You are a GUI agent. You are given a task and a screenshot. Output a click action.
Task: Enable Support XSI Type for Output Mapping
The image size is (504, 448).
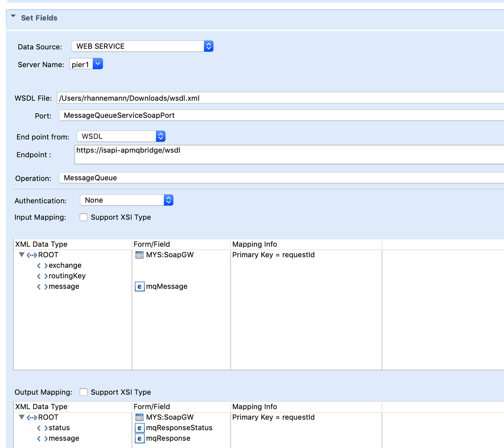(x=83, y=392)
